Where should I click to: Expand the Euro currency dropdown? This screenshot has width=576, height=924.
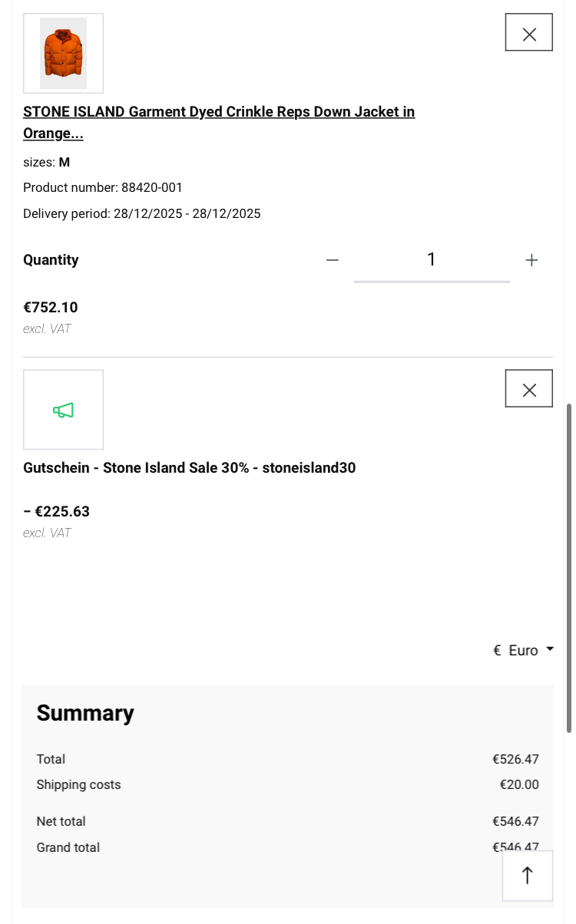pyautogui.click(x=523, y=650)
